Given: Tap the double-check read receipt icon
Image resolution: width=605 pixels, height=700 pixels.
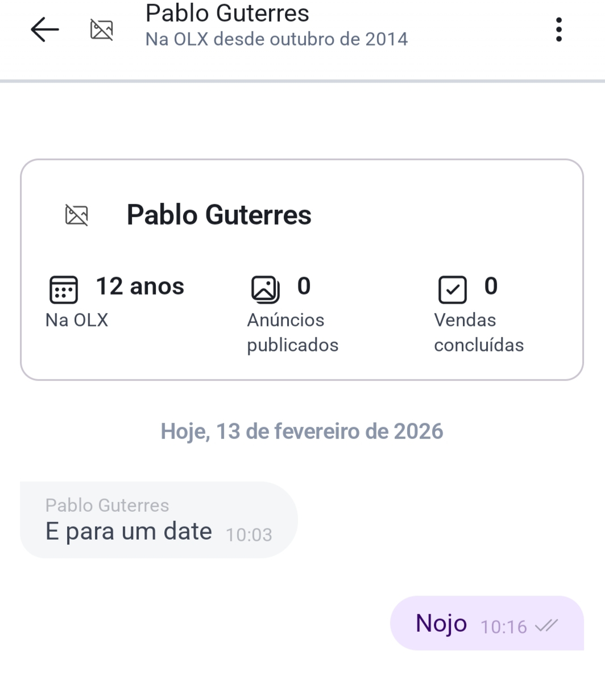Looking at the screenshot, I should (x=547, y=626).
